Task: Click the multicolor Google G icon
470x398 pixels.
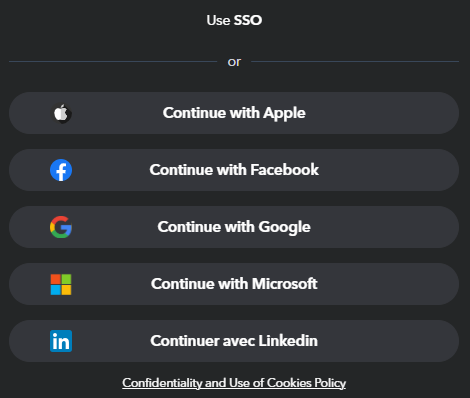Action: pos(61,227)
